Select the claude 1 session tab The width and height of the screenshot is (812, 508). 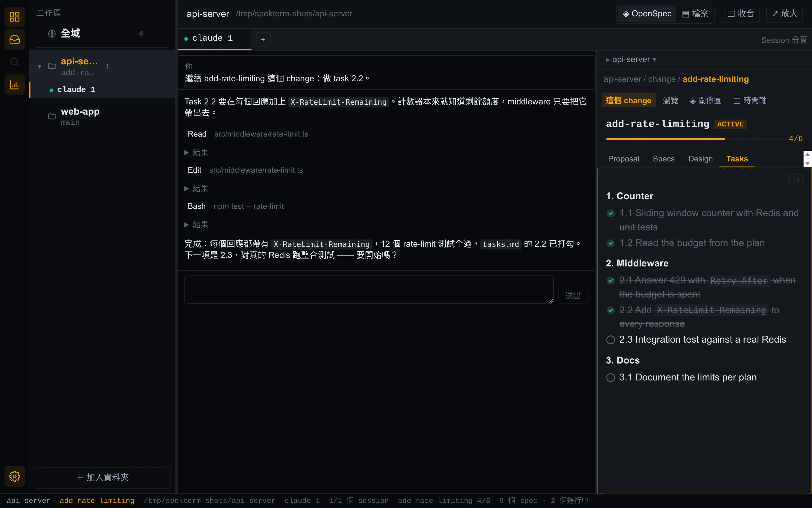(x=214, y=39)
